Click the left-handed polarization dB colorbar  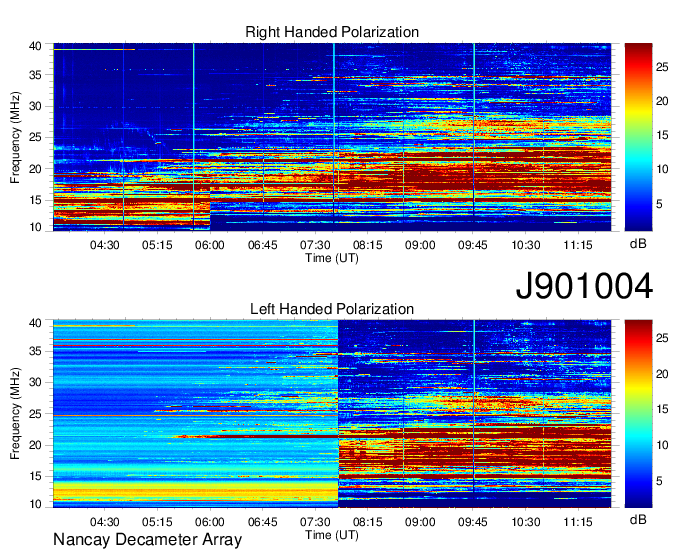click(x=638, y=414)
